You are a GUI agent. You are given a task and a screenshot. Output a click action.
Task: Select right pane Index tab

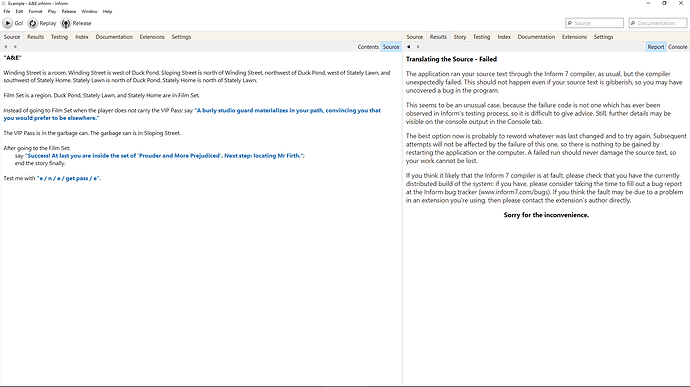pos(504,37)
